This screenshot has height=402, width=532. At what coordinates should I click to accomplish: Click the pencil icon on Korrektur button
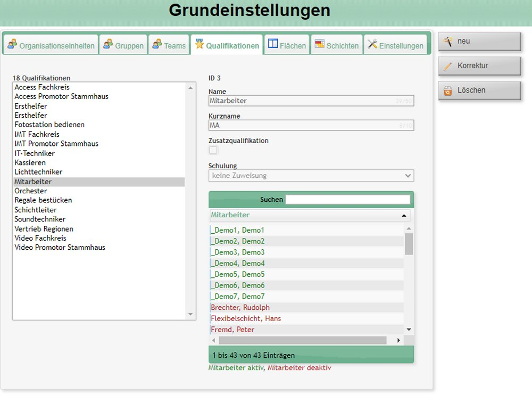point(448,66)
